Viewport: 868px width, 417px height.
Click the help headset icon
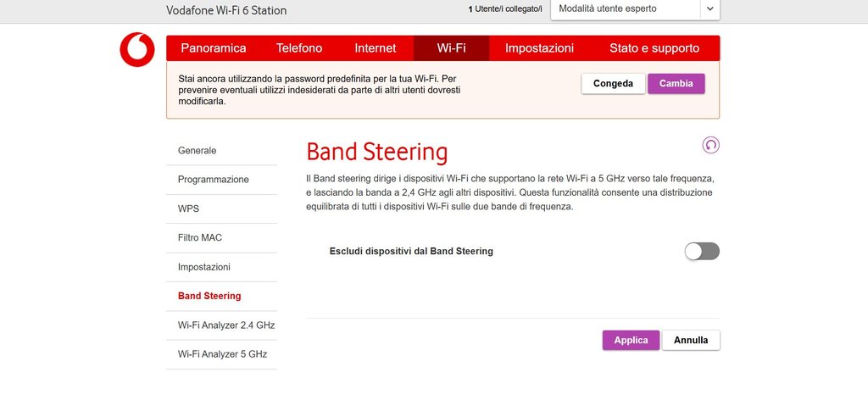point(711,145)
